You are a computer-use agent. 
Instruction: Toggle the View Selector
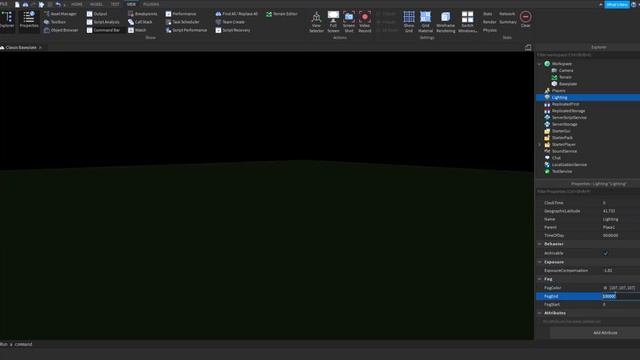click(316, 22)
